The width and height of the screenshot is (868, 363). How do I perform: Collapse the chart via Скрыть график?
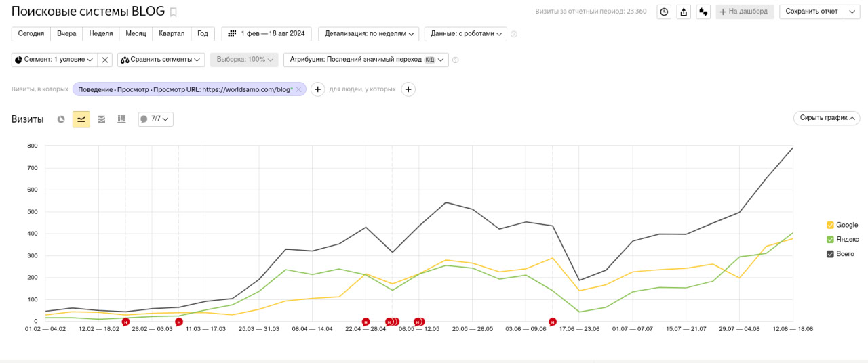coord(827,118)
